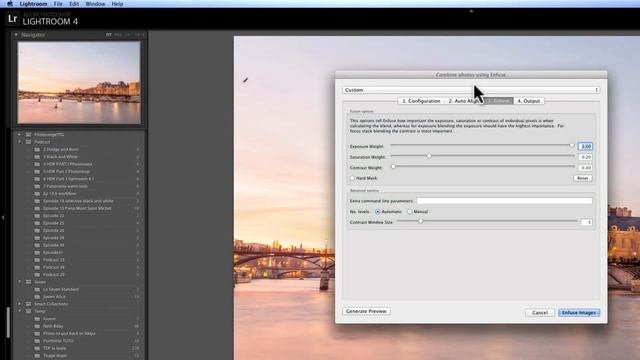Click the Contrast Weight slider handle
Viewport: 640px width, 360px height.
(393, 167)
